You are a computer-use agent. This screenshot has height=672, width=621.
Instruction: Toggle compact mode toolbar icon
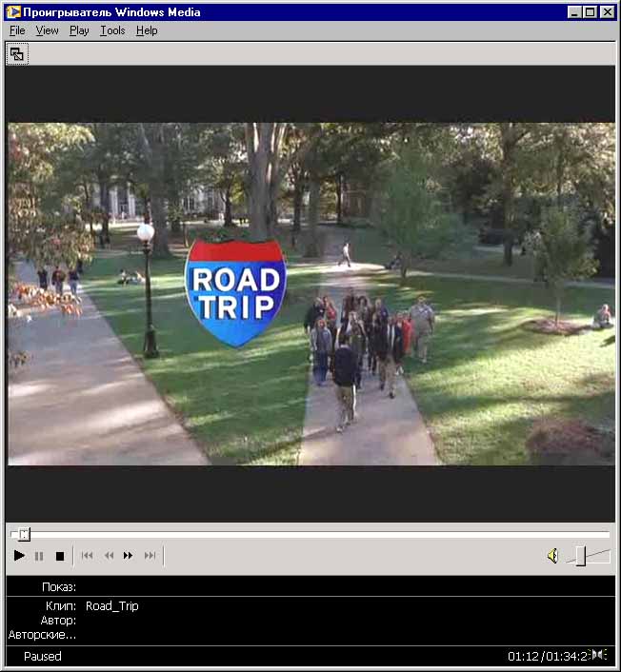pyautogui.click(x=17, y=54)
